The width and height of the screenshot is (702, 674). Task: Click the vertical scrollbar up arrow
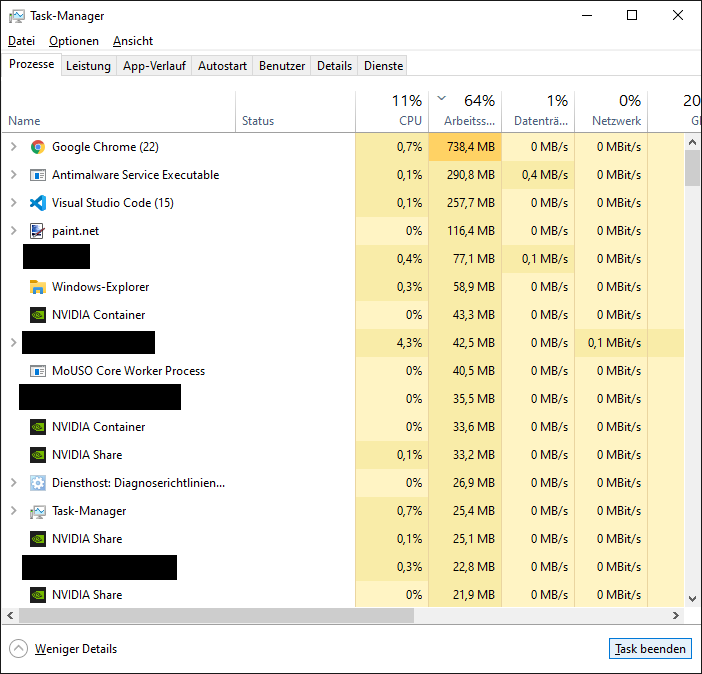pyautogui.click(x=692, y=142)
